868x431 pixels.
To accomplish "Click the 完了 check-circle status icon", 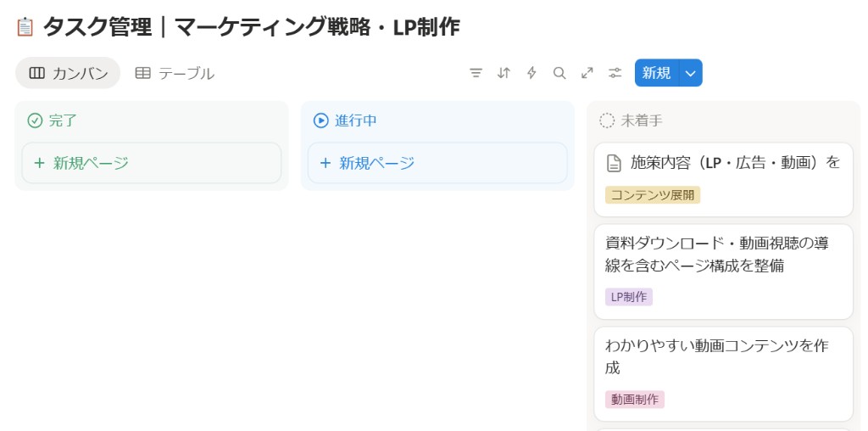I will pyautogui.click(x=35, y=120).
